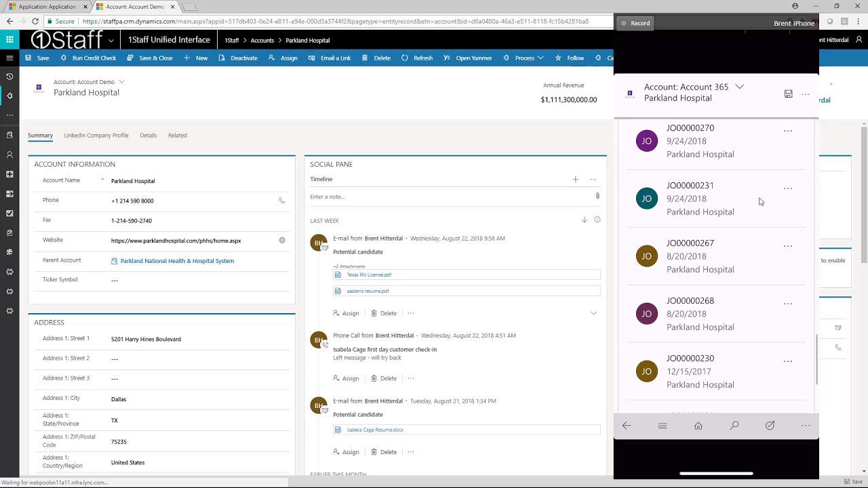The image size is (868, 488).
Task: Tap Search in the iPhone bottom bar
Action: [x=734, y=426]
